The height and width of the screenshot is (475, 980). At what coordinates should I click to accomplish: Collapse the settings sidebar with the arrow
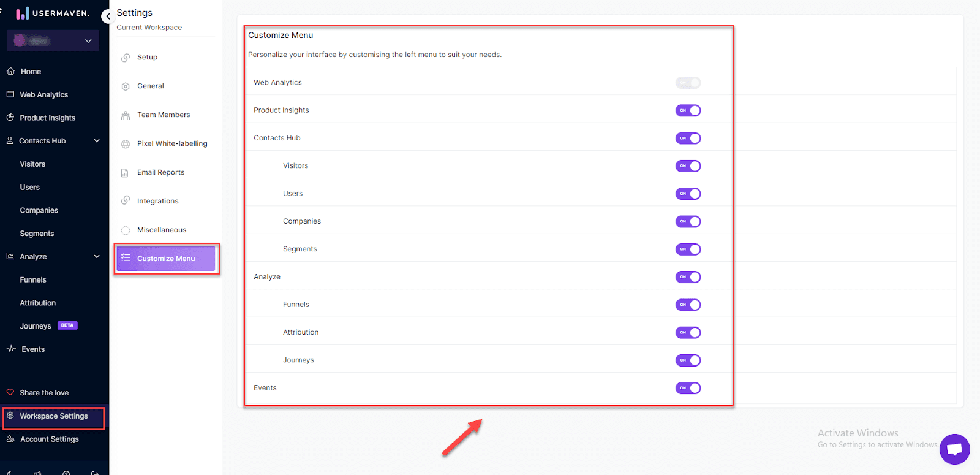[108, 16]
